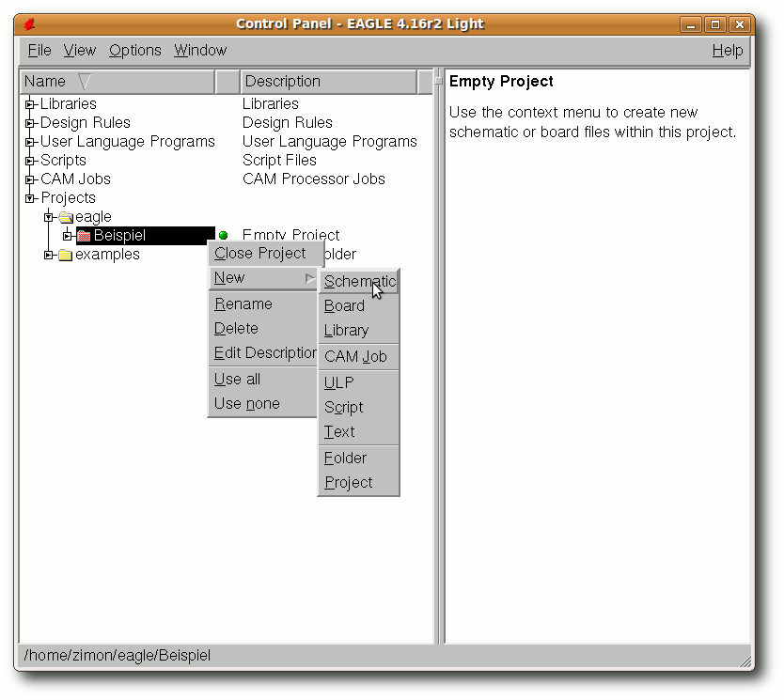Select the Design Rules tree row
The image size is (784, 700).
(x=85, y=123)
